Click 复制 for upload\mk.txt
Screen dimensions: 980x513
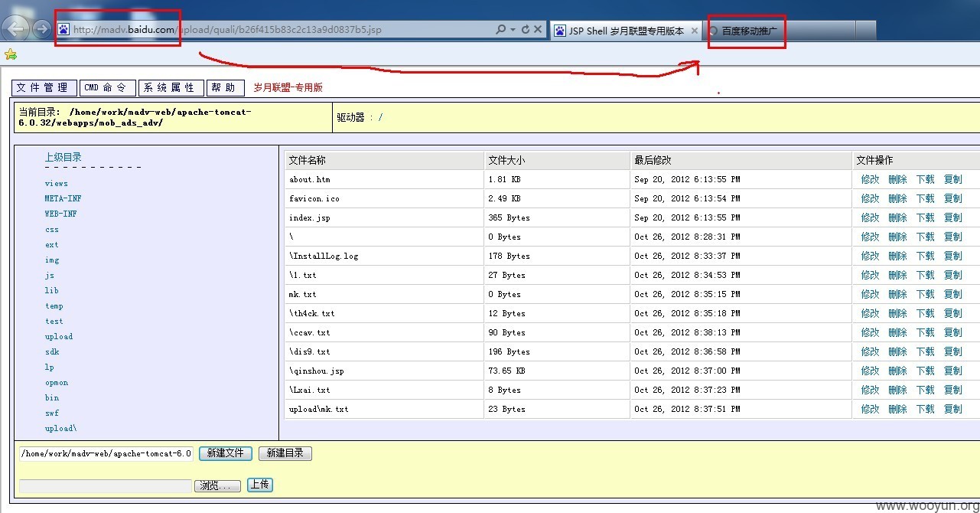952,409
